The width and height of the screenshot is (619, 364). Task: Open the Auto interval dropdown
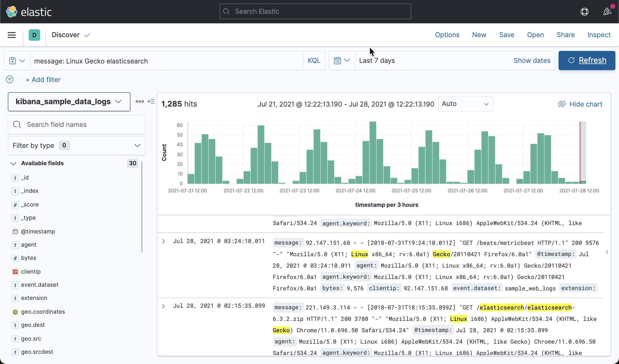(465, 104)
